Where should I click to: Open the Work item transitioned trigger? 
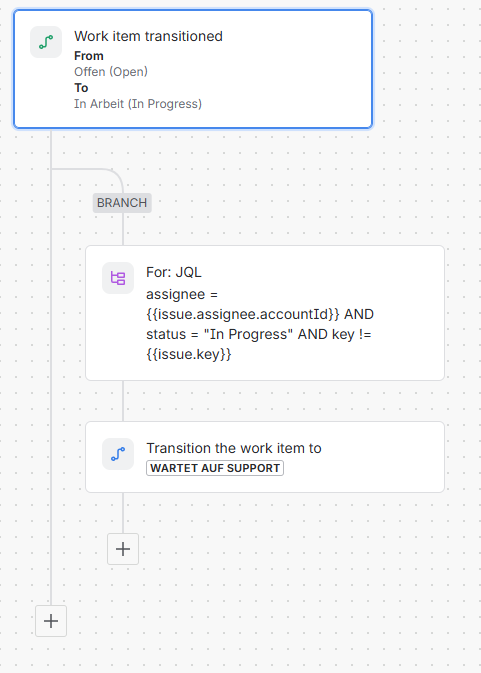point(193,69)
